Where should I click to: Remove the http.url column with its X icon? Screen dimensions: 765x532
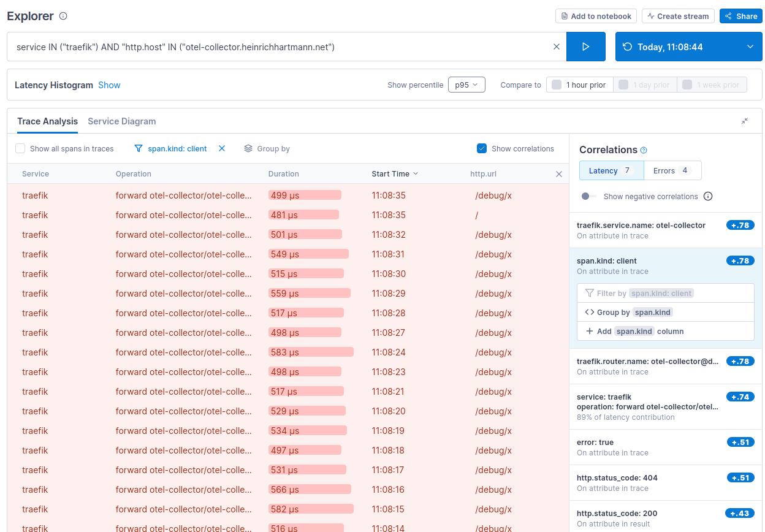pyautogui.click(x=559, y=174)
